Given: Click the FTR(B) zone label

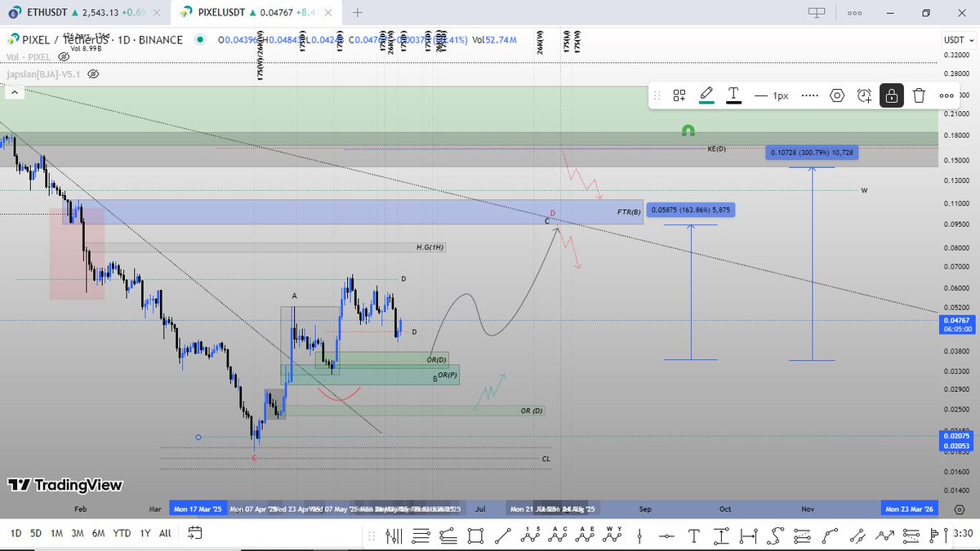Looking at the screenshot, I should point(628,211).
